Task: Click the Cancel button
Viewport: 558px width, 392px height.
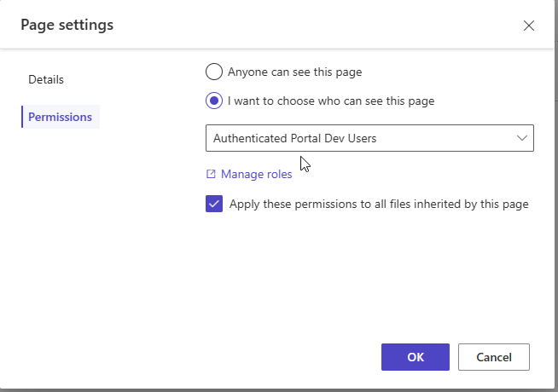Action: (x=494, y=357)
